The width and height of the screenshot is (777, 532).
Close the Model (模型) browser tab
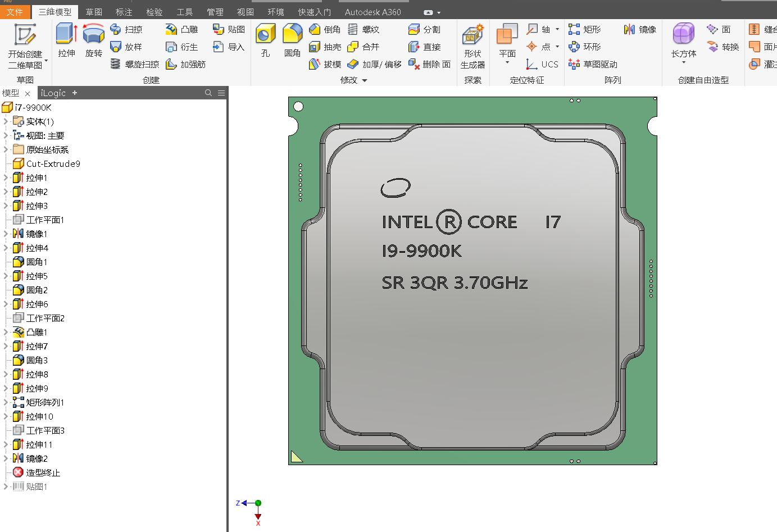coord(28,94)
